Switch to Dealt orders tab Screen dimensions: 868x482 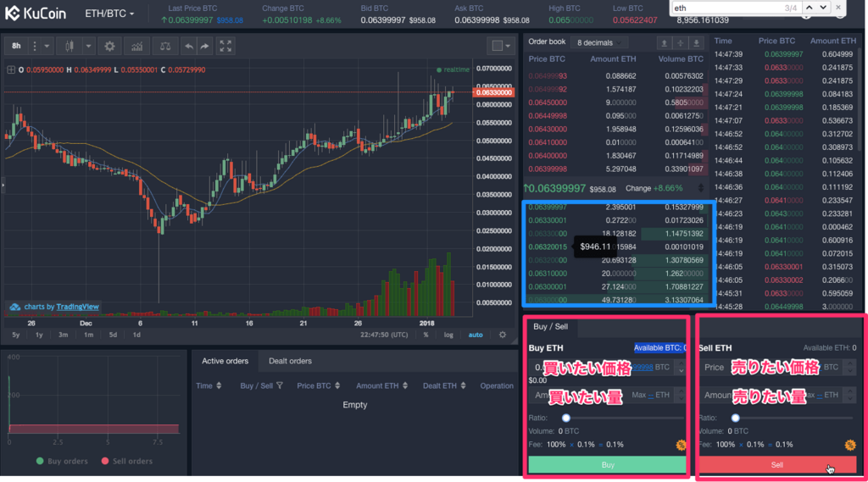pyautogui.click(x=290, y=361)
